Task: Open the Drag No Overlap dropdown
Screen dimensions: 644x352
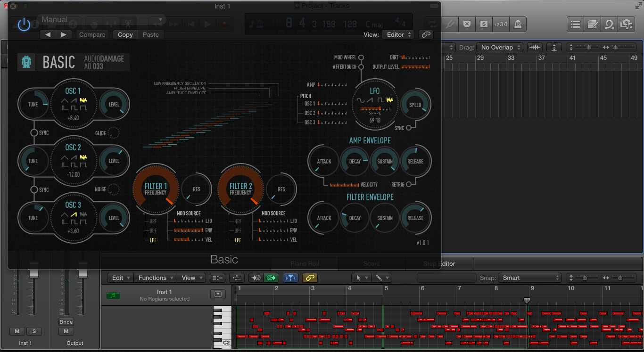Action: (x=500, y=47)
